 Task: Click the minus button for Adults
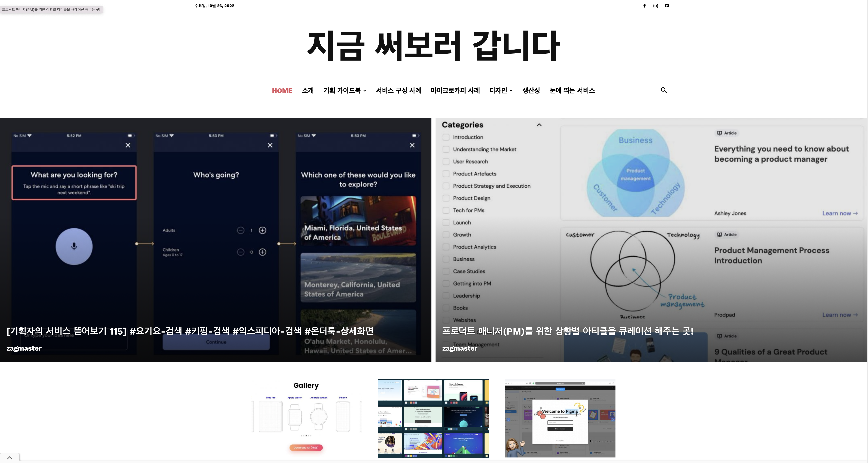(241, 230)
